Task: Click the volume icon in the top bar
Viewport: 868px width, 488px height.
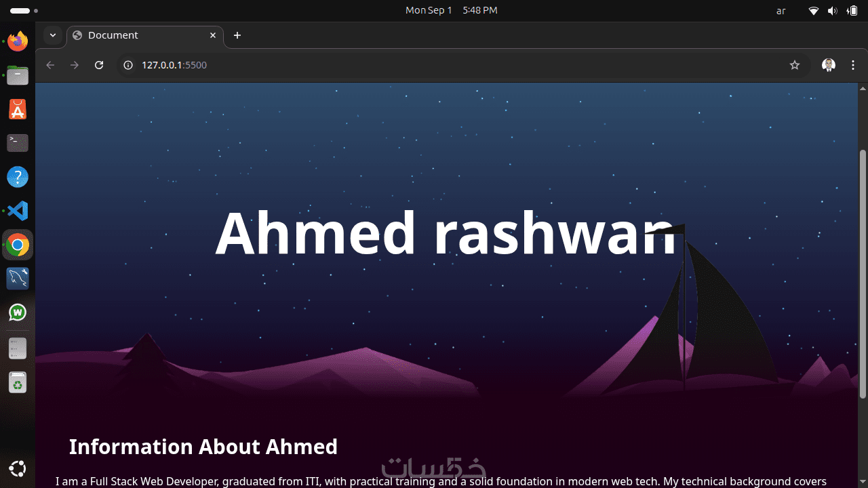Action: pyautogui.click(x=833, y=11)
